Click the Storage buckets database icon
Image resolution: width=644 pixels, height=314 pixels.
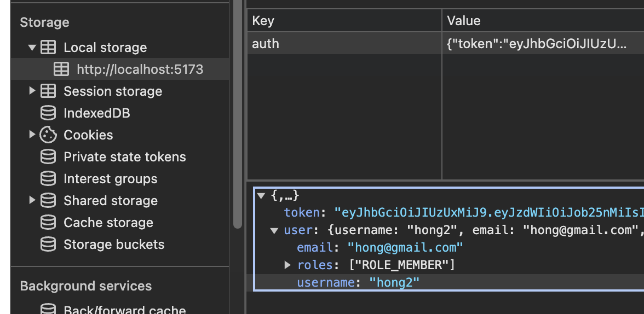48,245
